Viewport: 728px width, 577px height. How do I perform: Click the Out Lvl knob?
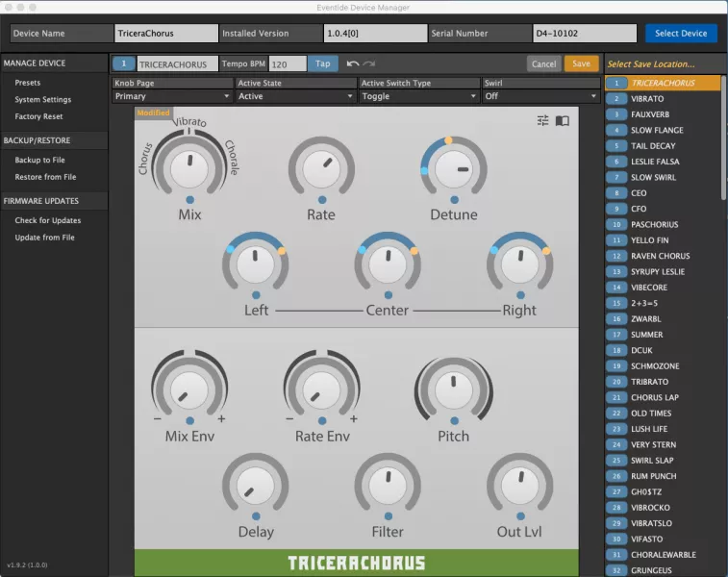point(520,486)
